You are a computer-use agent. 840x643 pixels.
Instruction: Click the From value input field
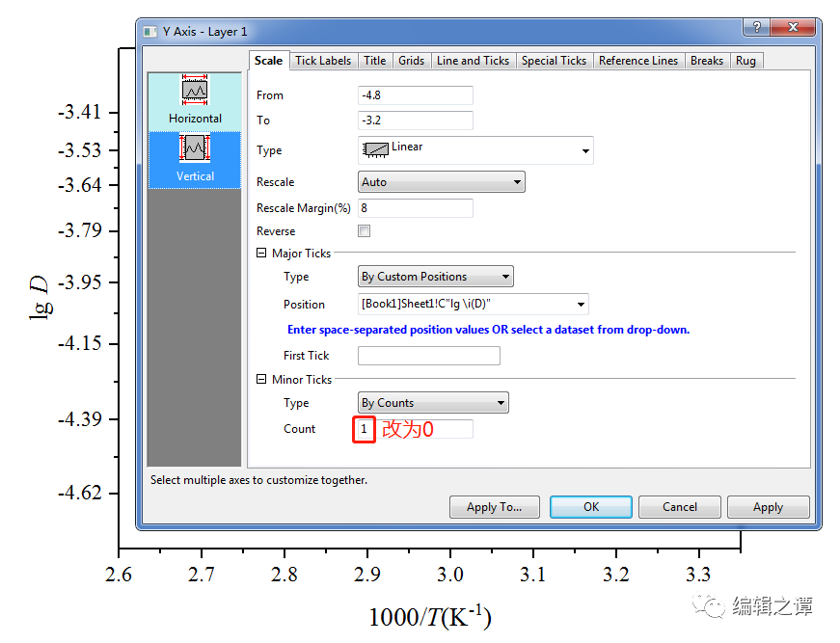click(415, 94)
